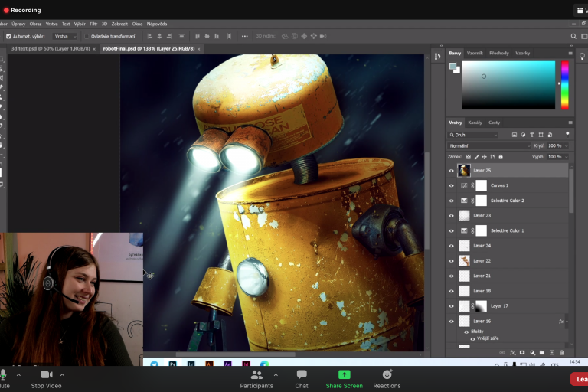Image resolution: width=588 pixels, height=392 pixels.
Task: Click the Share Screen icon in Zoom
Action: (x=344, y=374)
